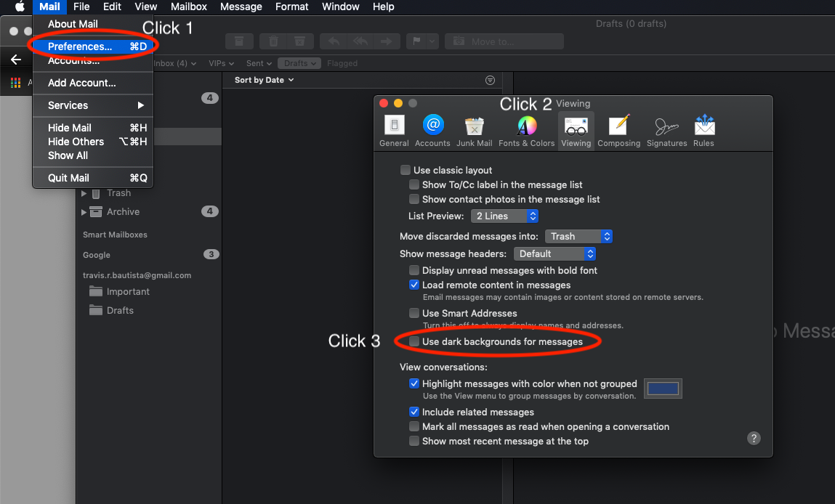835x504 pixels.
Task: Choose Add Account… from Mail menu
Action: click(x=93, y=83)
